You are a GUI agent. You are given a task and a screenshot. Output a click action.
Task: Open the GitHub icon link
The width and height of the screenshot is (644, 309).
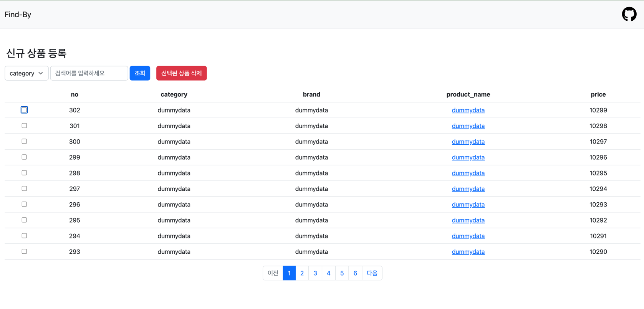pyautogui.click(x=629, y=14)
